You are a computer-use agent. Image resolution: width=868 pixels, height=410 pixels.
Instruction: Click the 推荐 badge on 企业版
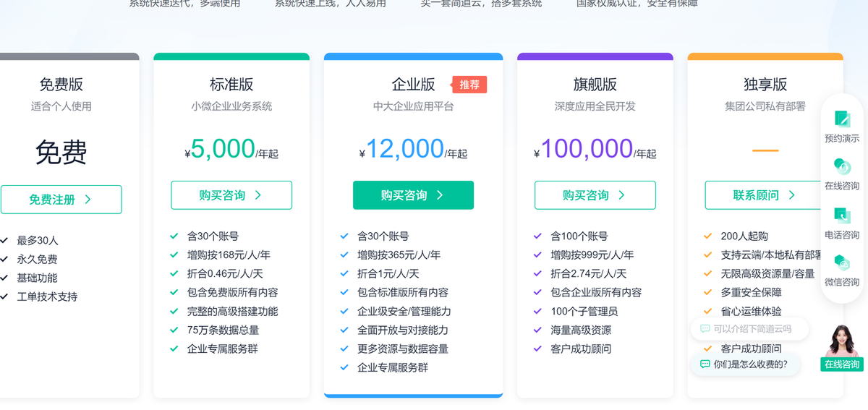(x=469, y=85)
